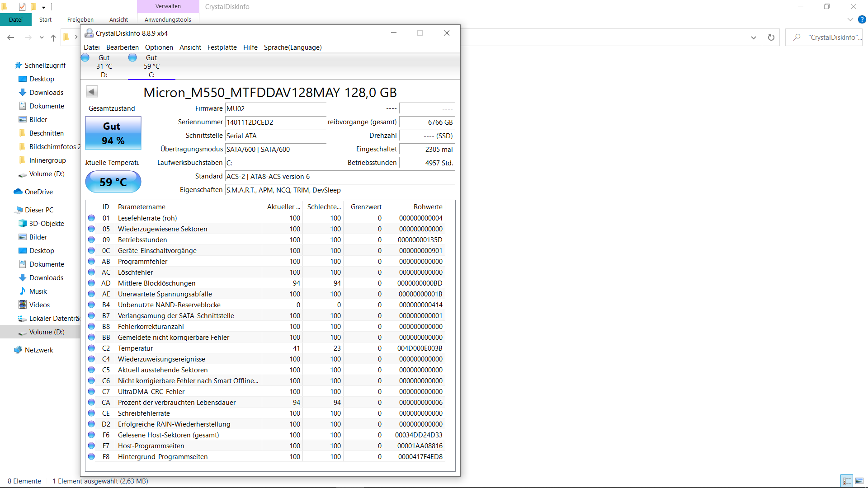Screen dimensions: 868x488
Task: Select highlighted Volume (D:) in Explorer sidebar
Action: click(41, 332)
